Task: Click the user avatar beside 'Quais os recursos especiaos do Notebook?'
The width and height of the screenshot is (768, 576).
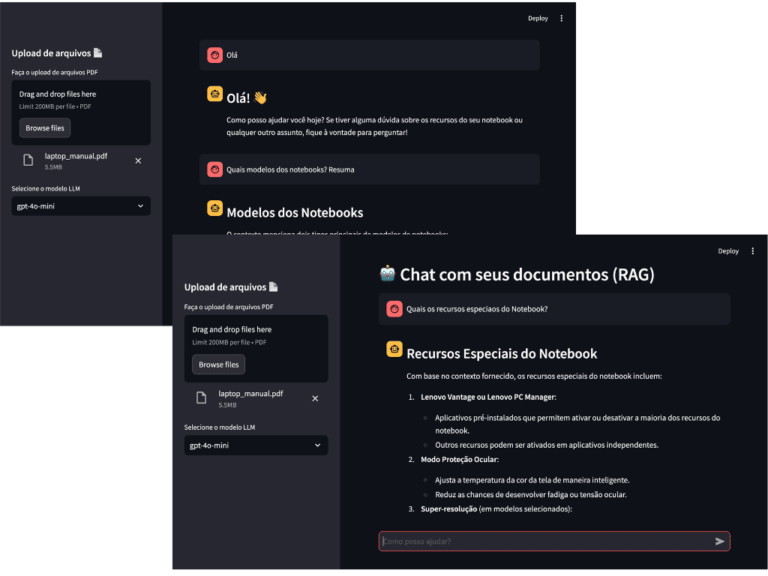Action: pyautogui.click(x=394, y=309)
